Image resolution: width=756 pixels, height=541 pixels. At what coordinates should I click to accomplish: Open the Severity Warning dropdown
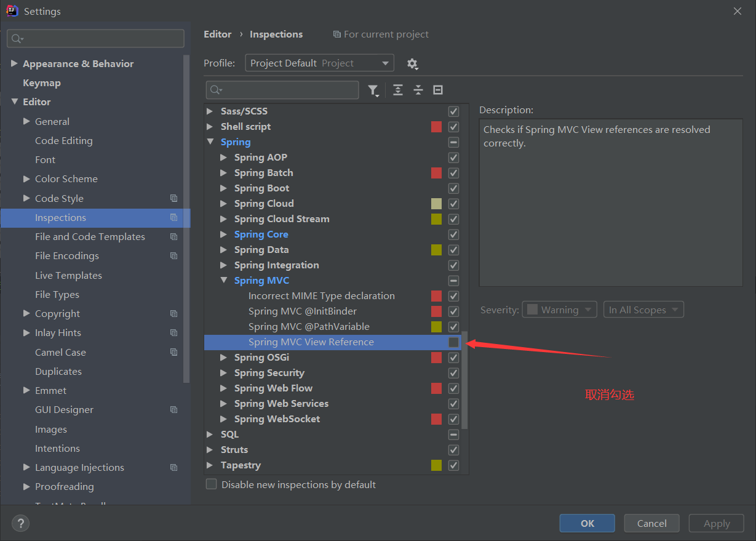coord(559,310)
